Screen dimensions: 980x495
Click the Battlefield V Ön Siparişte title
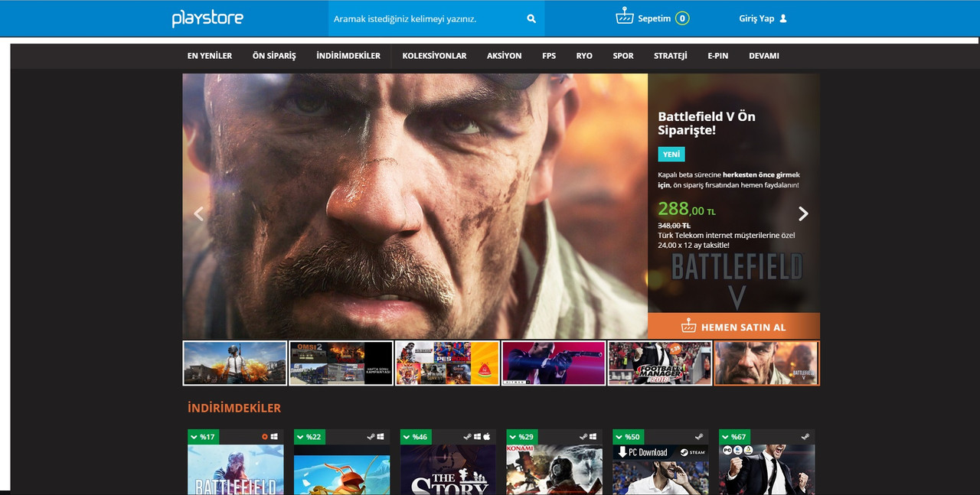707,123
